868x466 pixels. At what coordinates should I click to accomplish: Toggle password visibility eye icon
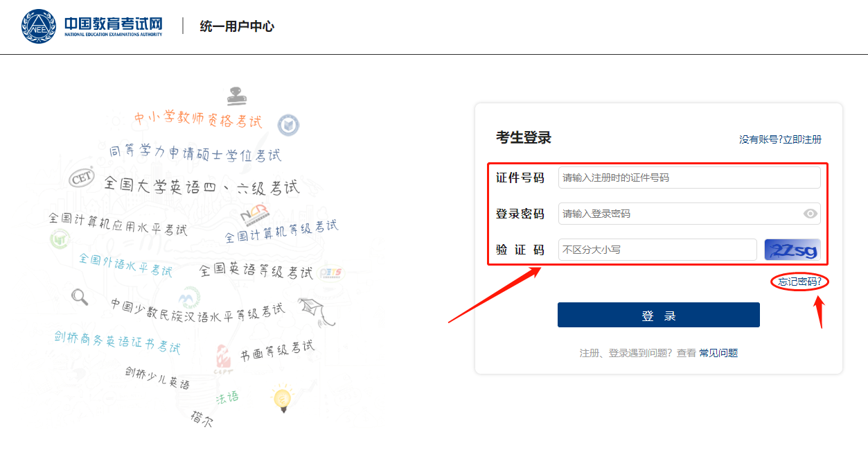pyautogui.click(x=810, y=214)
